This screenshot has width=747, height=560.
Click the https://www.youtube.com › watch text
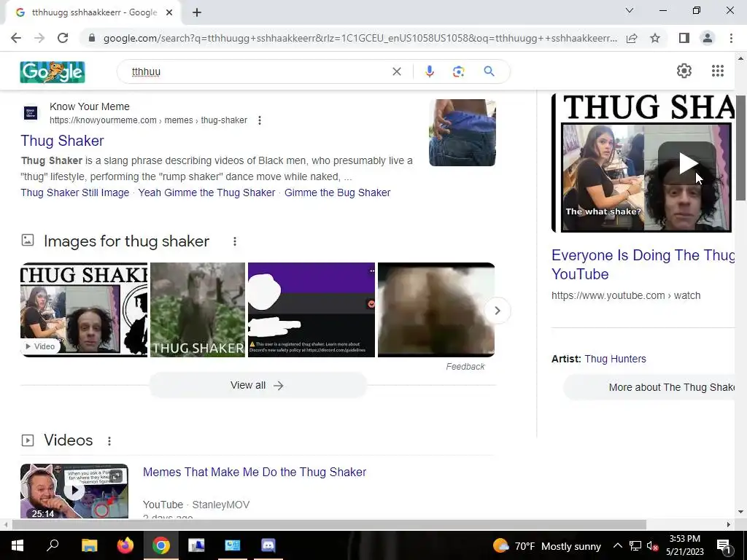(x=625, y=296)
